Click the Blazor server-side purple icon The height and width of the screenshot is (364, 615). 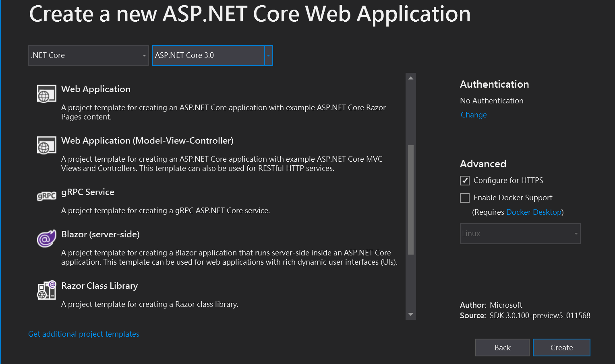click(x=46, y=239)
